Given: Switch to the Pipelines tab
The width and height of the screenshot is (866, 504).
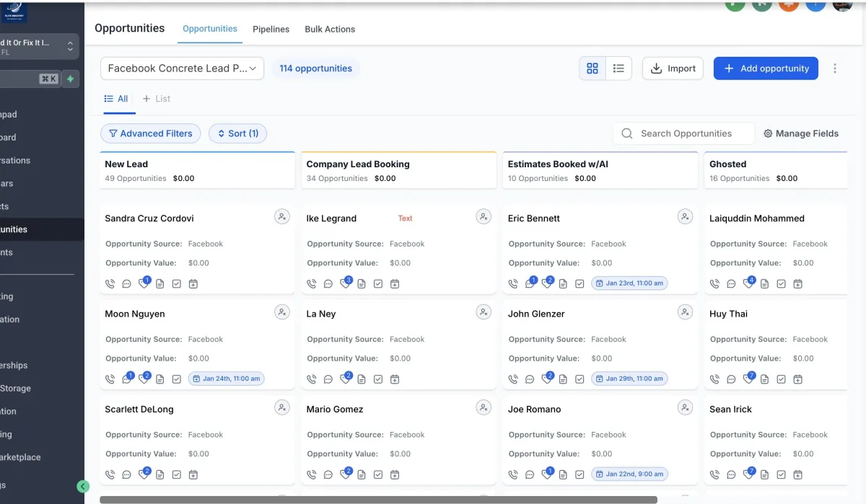Looking at the screenshot, I should [x=271, y=30].
